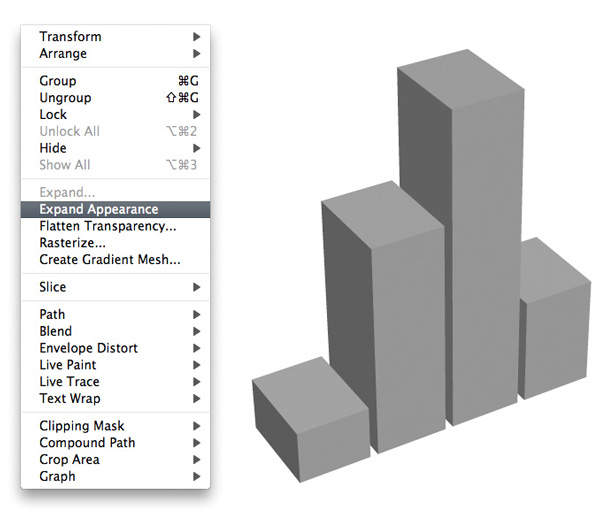Click the ⌘G shortcut next to Group

[188, 81]
